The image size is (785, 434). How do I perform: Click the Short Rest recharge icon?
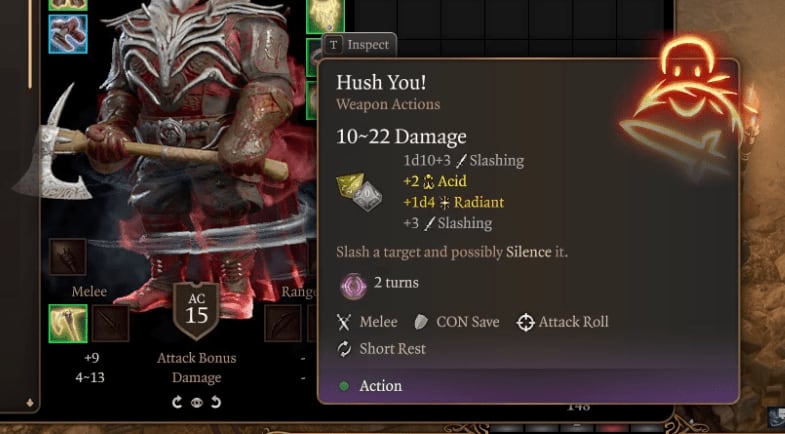(344, 349)
